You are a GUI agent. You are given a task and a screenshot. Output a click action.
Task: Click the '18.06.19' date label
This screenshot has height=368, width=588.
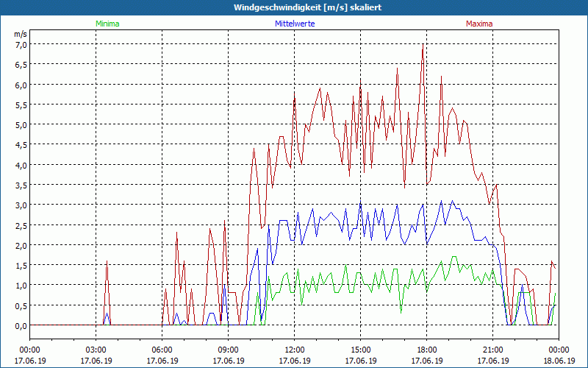coord(559,361)
